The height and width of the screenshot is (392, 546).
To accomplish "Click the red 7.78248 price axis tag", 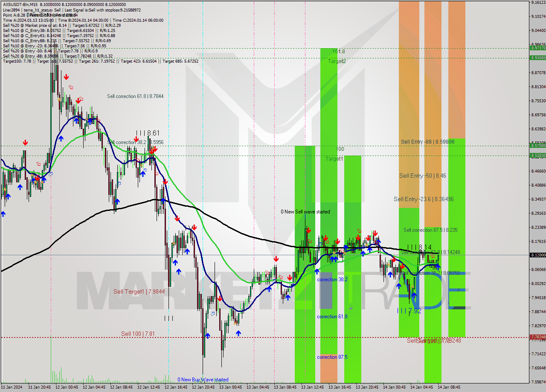I will point(538,337).
